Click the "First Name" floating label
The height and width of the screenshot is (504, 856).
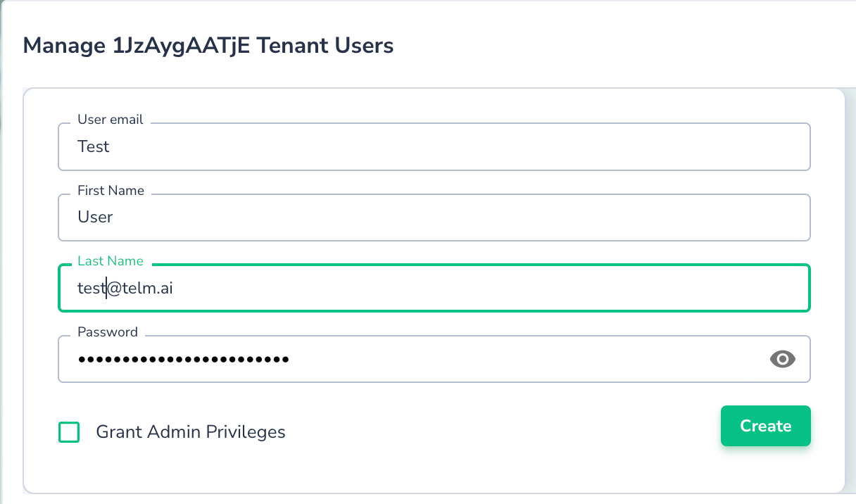(111, 190)
